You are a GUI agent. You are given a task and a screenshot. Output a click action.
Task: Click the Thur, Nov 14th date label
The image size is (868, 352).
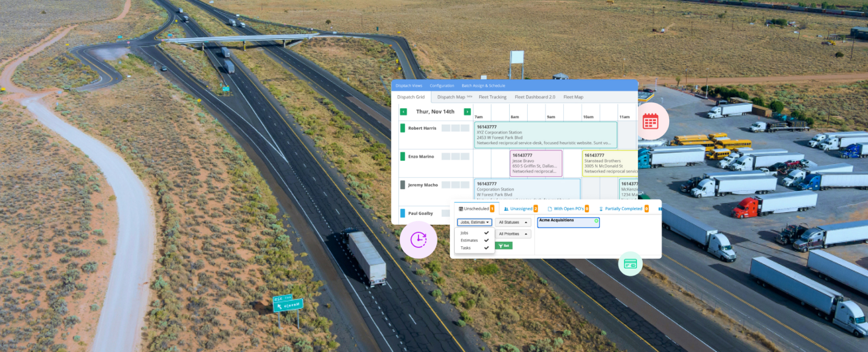click(x=435, y=112)
